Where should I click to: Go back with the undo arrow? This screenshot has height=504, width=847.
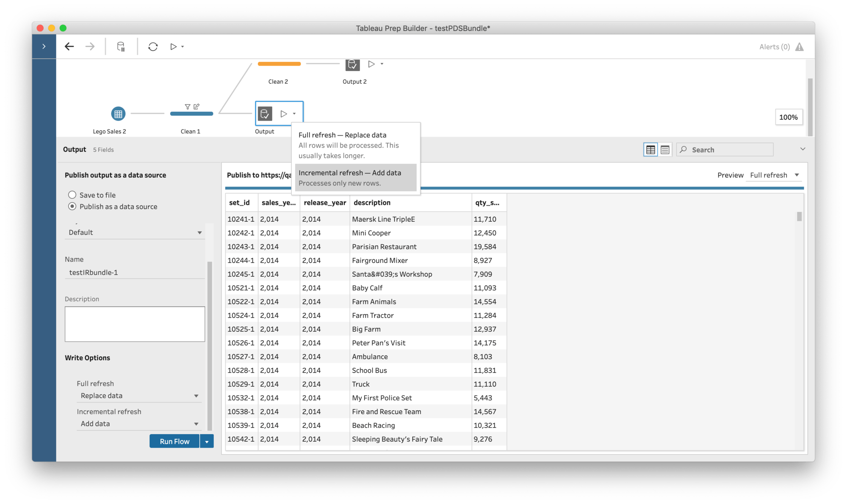click(69, 47)
